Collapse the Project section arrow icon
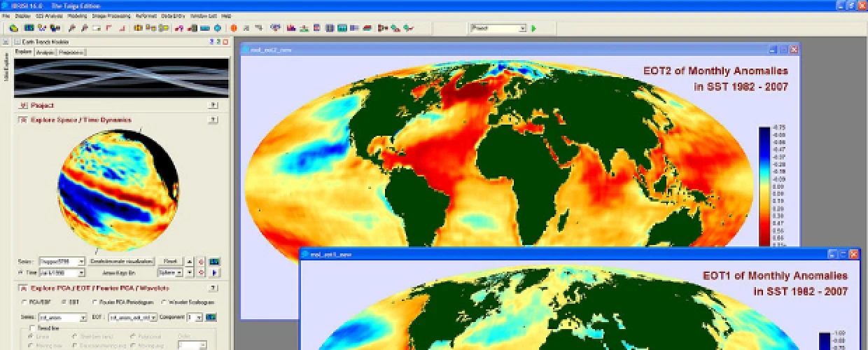 [x=23, y=105]
